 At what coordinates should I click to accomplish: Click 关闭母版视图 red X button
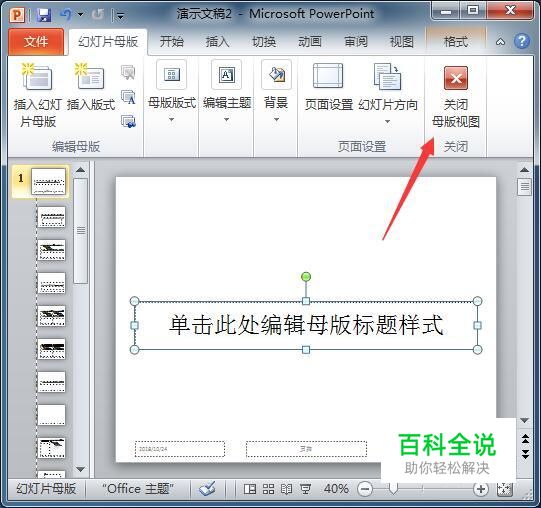pos(456,96)
